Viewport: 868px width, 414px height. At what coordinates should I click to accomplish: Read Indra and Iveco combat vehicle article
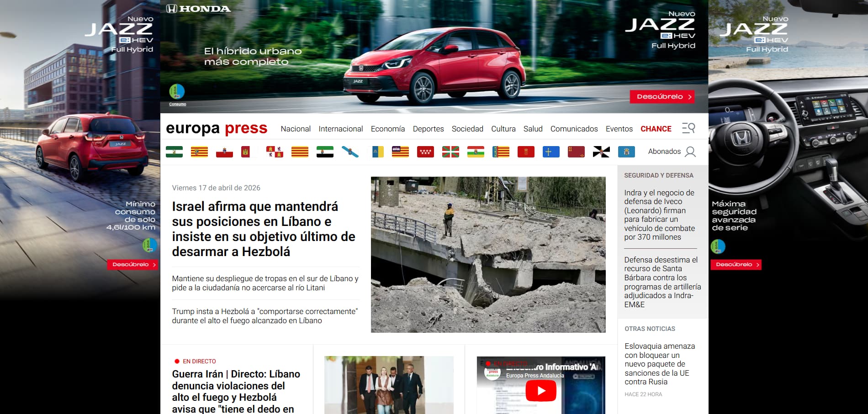[660, 215]
